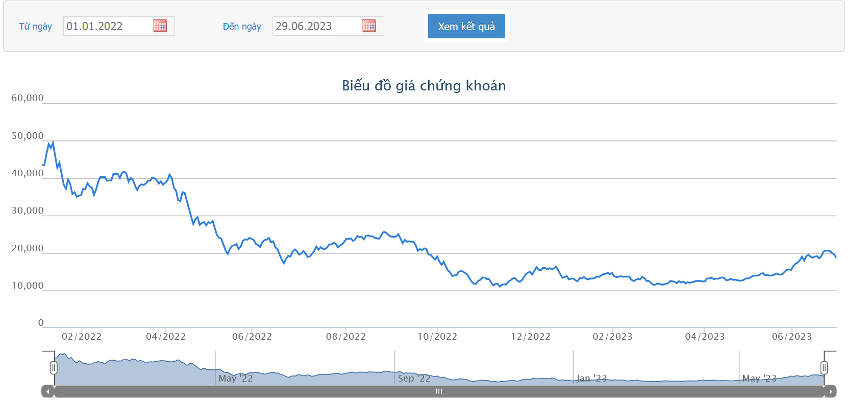Screen dimensions: 868x401
Task: Click 06/2022 x-axis label
Action: (252, 337)
